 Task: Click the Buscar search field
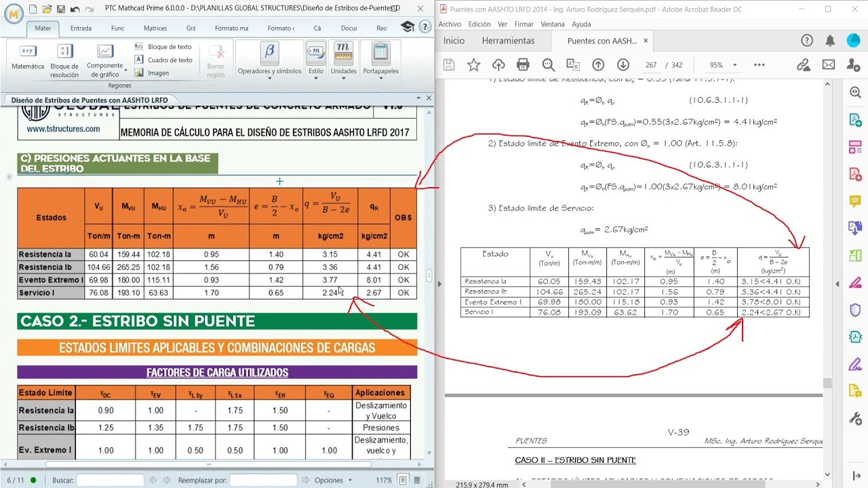click(110, 480)
